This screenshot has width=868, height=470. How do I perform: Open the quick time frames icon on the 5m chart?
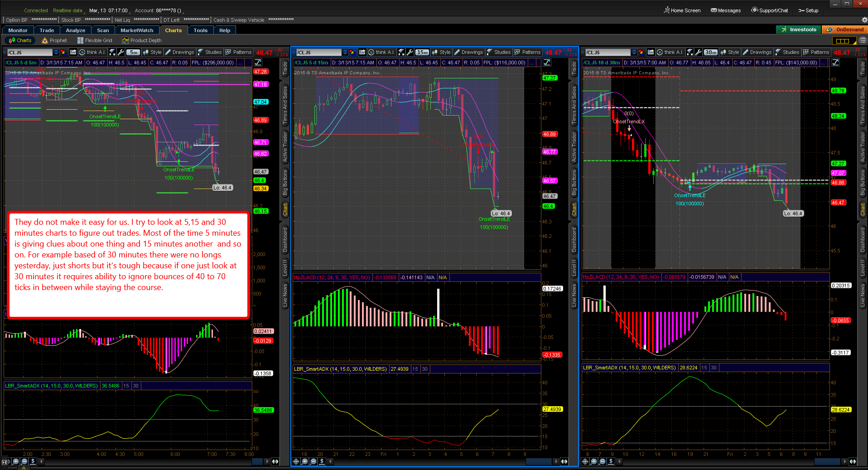point(112,53)
